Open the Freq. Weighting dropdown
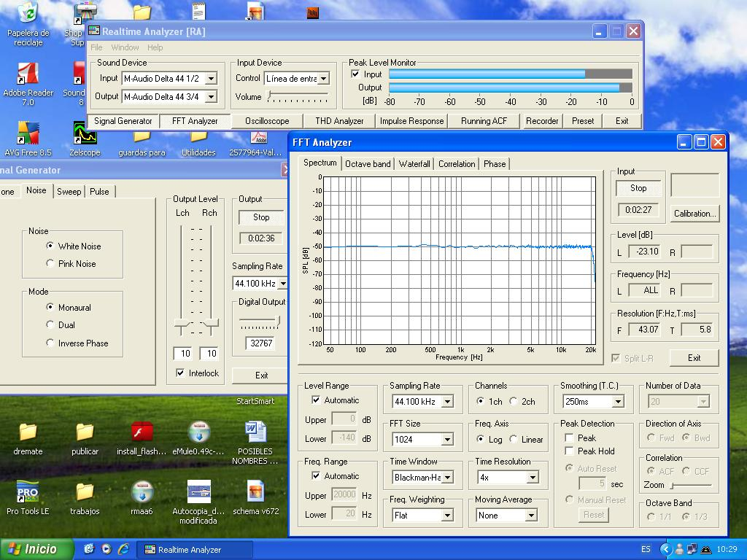Viewport: 747px width, 560px height. coord(446,516)
